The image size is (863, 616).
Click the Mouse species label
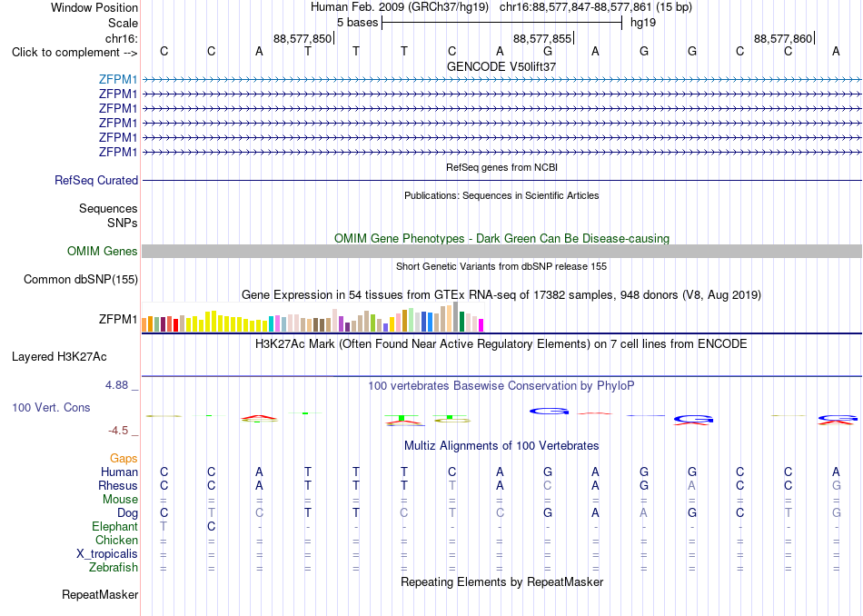(120, 500)
